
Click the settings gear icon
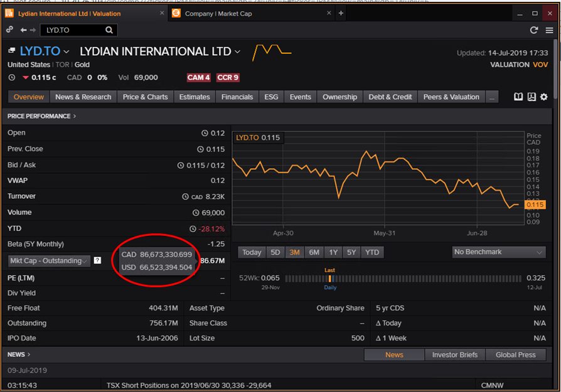[544, 97]
